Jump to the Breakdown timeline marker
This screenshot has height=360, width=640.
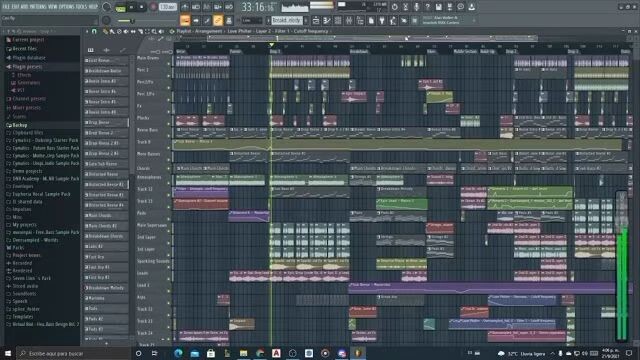tap(359, 52)
